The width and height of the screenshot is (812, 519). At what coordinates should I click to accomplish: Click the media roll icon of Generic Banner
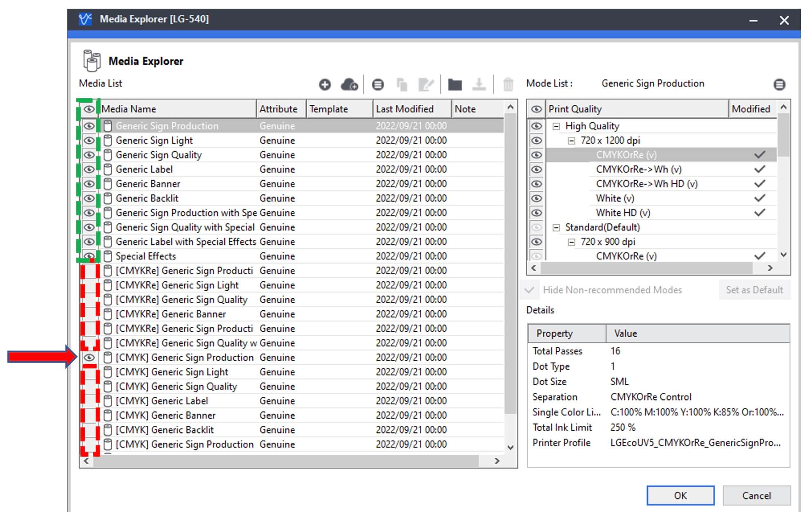tap(108, 184)
